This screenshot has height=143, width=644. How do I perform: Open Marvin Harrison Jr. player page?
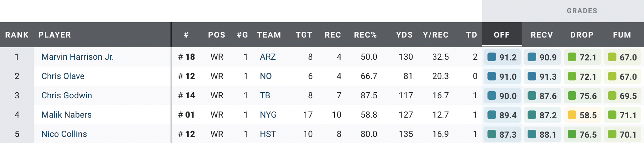coord(77,57)
